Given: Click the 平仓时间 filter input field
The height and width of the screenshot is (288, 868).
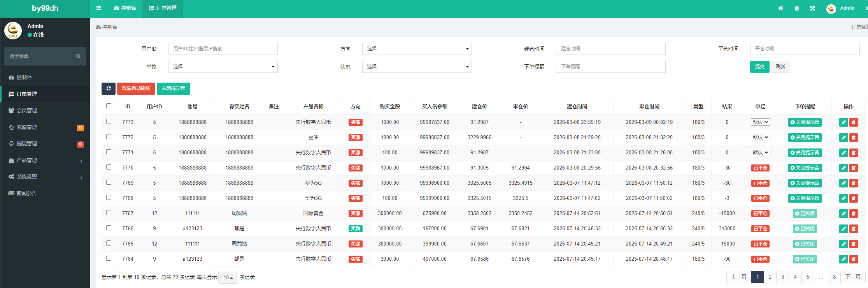Looking at the screenshot, I should (x=805, y=49).
